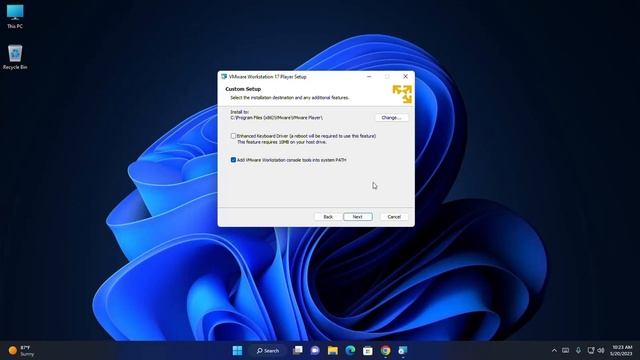This screenshot has height=360, width=640.
Task: Select the Recycle Bin desktop icon
Action: (x=15, y=57)
